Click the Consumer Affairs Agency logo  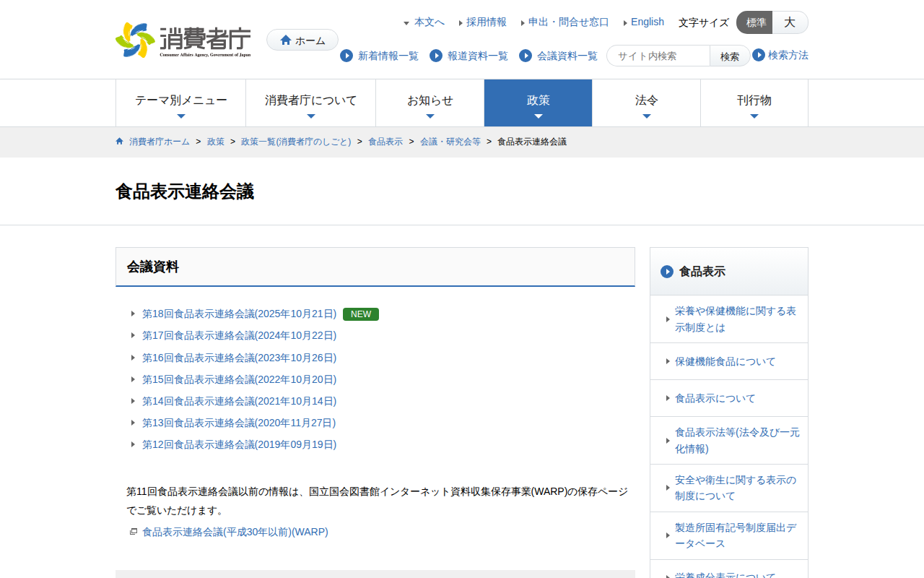[183, 40]
